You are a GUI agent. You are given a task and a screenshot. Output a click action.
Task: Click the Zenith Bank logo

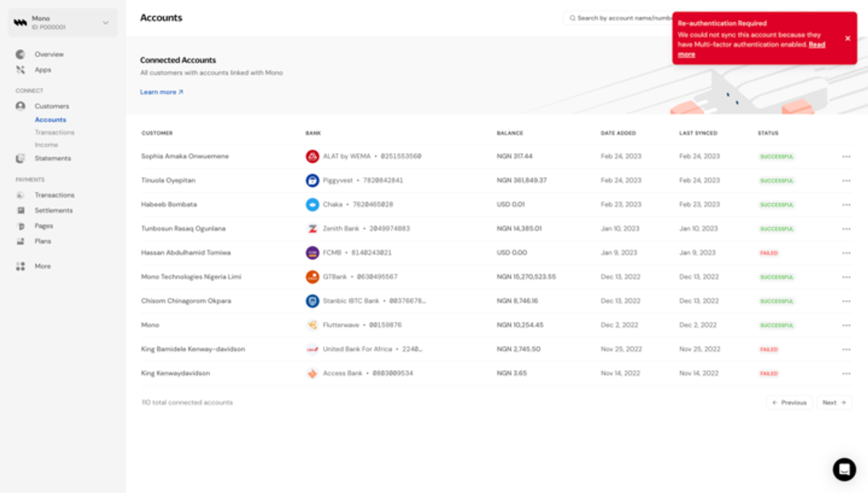[x=312, y=228]
